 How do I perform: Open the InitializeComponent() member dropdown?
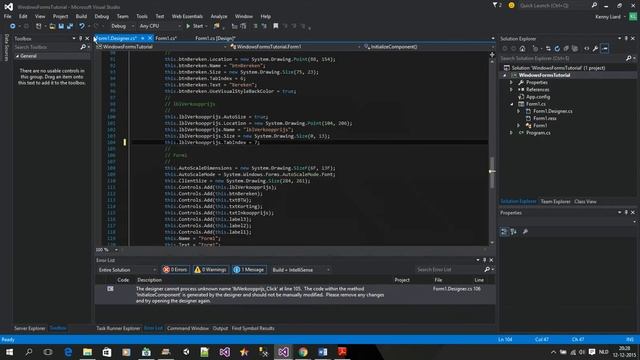click(x=428, y=47)
